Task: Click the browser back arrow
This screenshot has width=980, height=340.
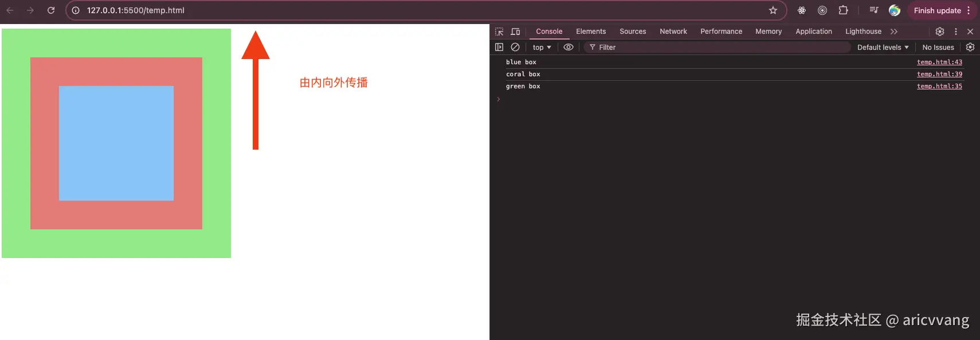Action: pos(10,10)
